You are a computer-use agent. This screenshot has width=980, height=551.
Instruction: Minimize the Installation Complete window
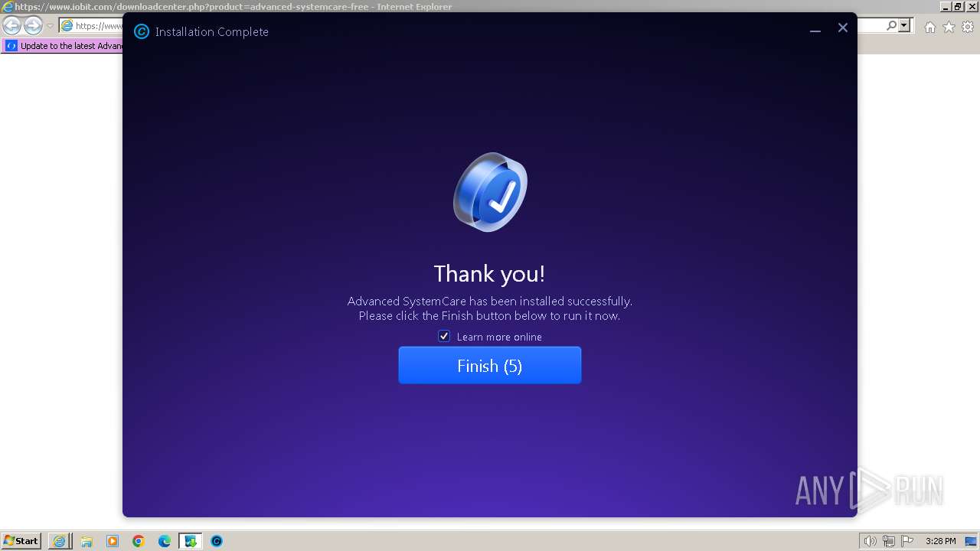pos(815,29)
